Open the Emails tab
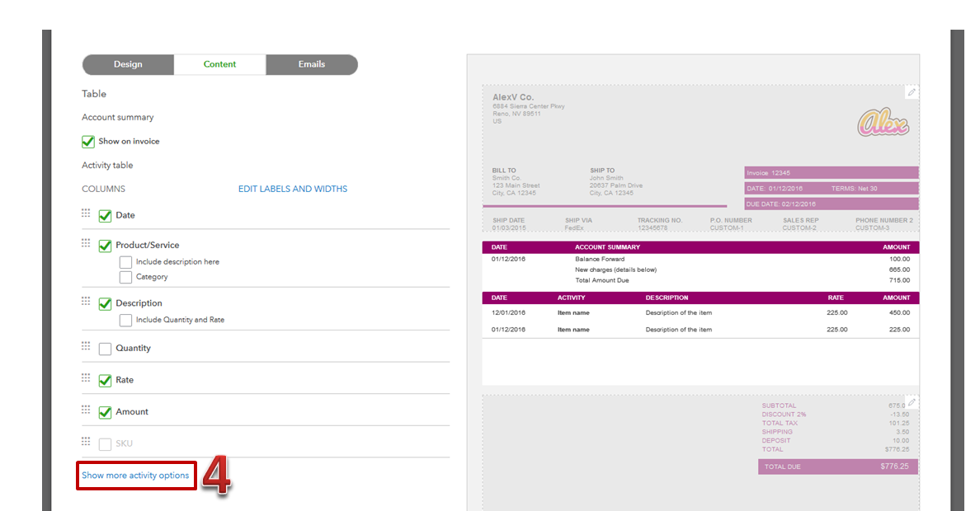980x511 pixels. click(x=311, y=64)
